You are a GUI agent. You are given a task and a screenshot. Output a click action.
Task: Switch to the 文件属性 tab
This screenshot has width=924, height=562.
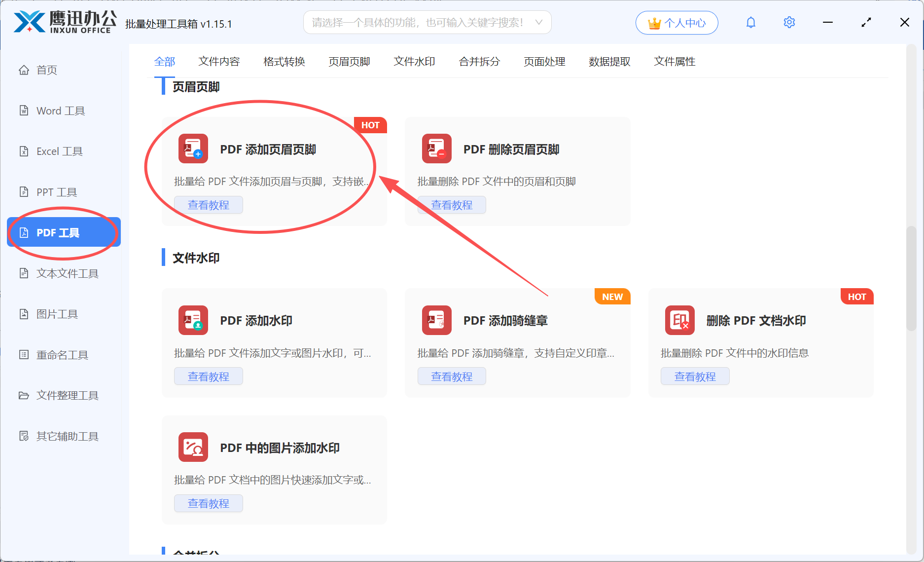(x=675, y=62)
